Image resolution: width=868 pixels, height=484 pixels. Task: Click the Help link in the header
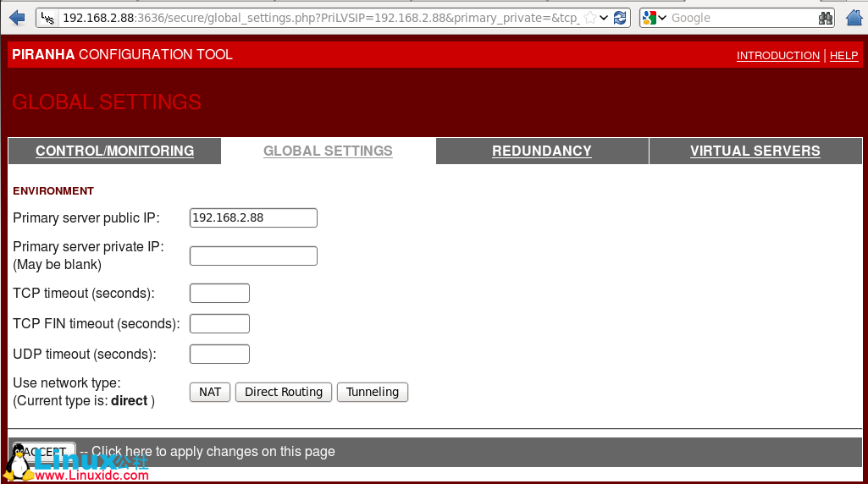tap(843, 56)
